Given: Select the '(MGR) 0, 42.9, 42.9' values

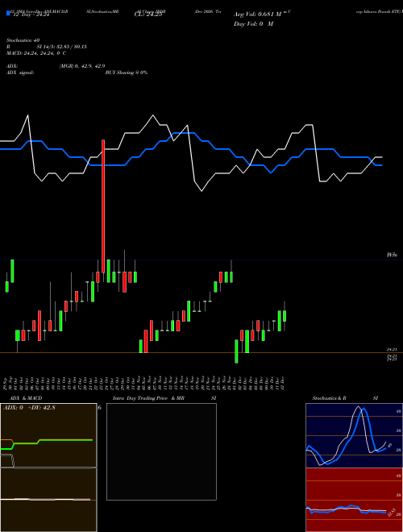Looking at the screenshot, I should point(82,66).
